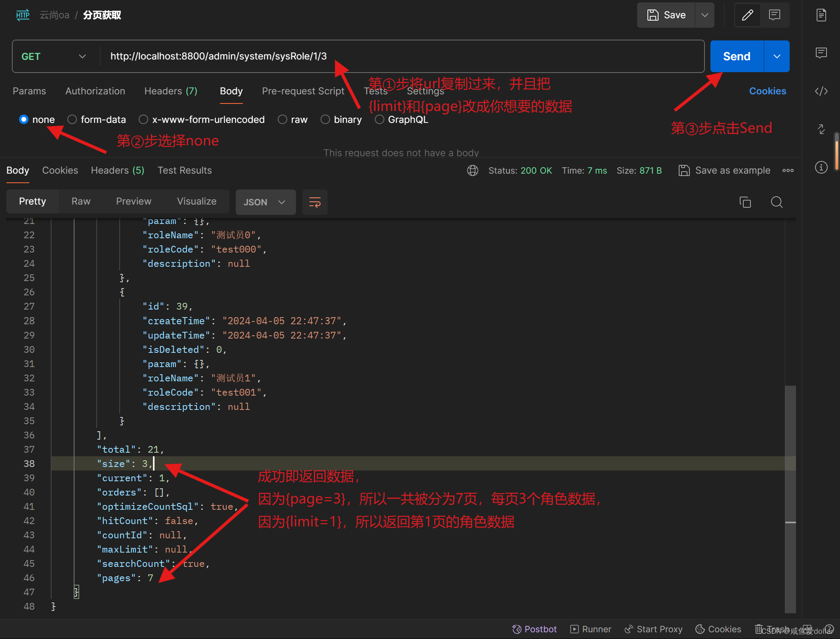Click the 云尚oa collection breadcrumb
This screenshot has height=639, width=840.
tap(54, 15)
